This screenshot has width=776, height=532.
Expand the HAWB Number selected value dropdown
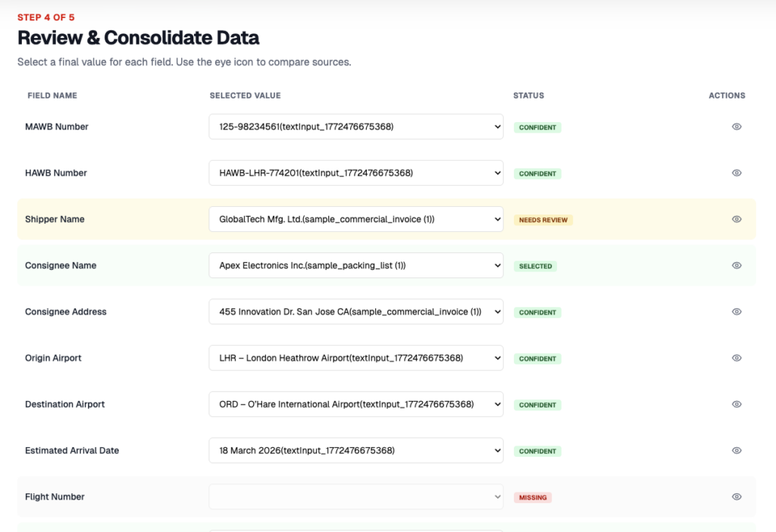click(x=355, y=173)
